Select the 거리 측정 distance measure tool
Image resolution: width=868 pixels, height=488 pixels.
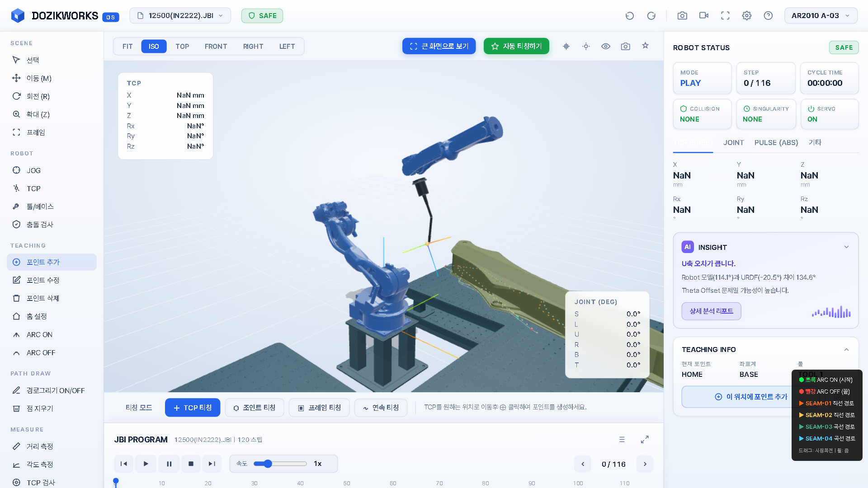pos(52,446)
